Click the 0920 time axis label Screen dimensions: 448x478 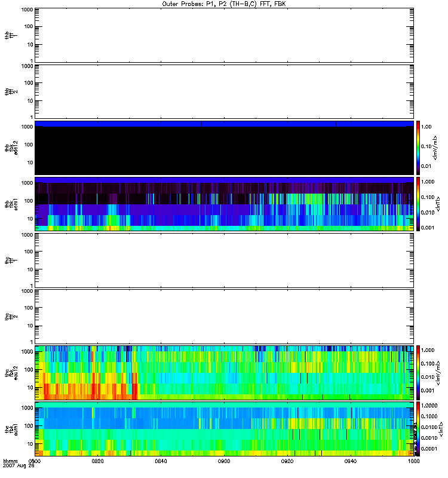pyautogui.click(x=287, y=461)
